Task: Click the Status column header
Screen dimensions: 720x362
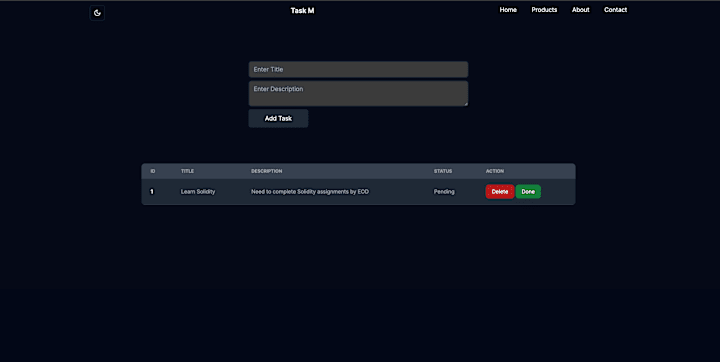Action: click(x=443, y=171)
